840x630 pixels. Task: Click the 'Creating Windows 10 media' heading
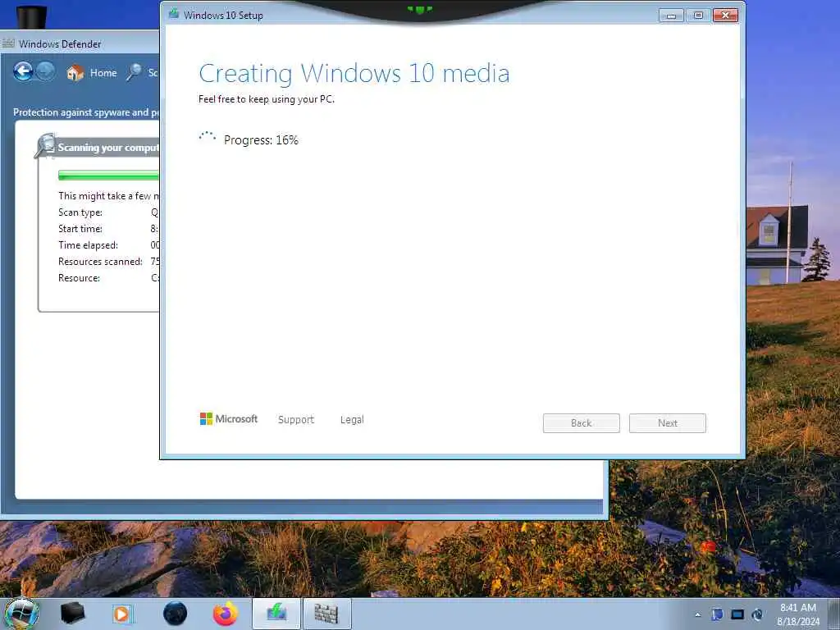click(354, 73)
